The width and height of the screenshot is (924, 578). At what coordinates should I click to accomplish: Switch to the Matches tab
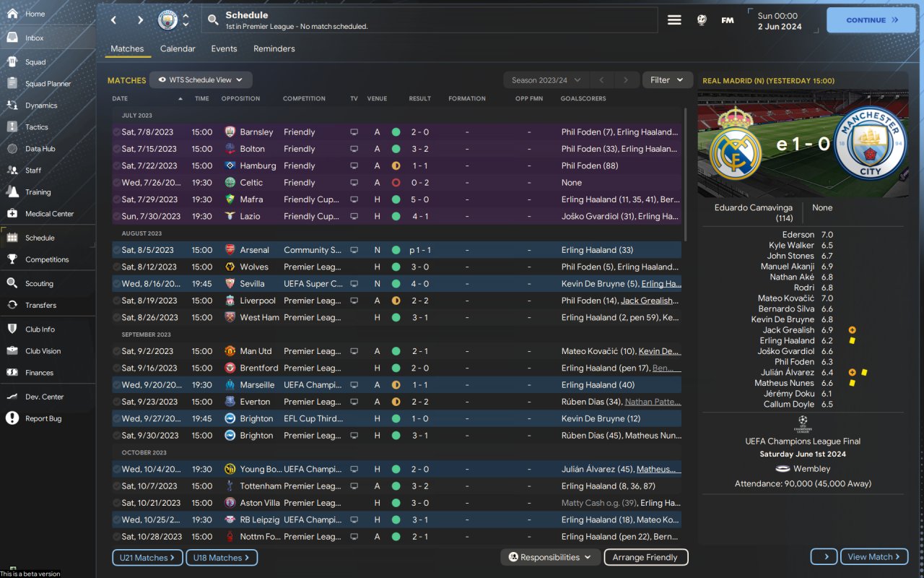point(127,49)
